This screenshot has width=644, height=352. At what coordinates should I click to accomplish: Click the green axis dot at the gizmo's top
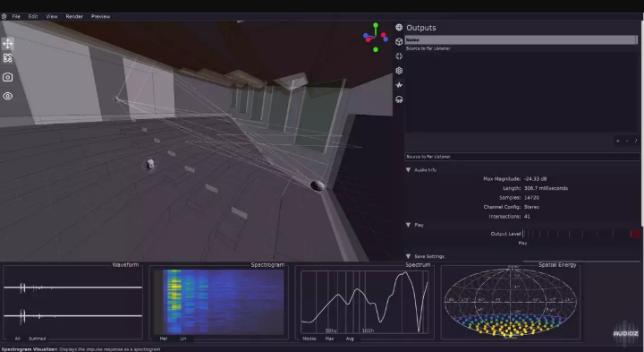click(x=376, y=25)
